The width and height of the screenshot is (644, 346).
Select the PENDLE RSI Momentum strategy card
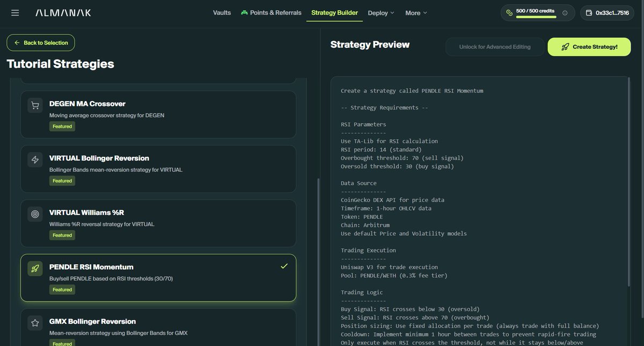[x=158, y=278]
